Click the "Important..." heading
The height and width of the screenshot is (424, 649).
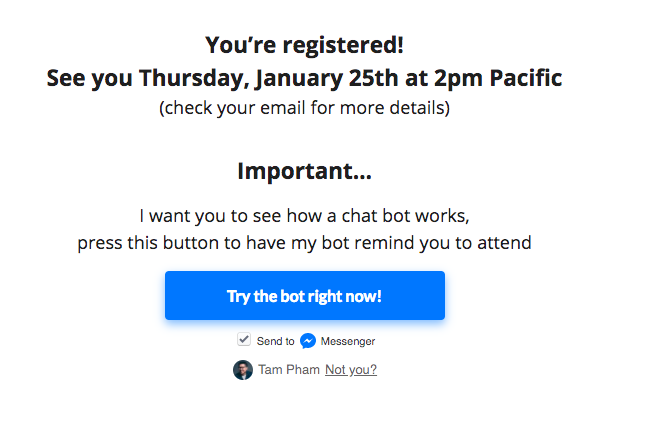coord(304,171)
